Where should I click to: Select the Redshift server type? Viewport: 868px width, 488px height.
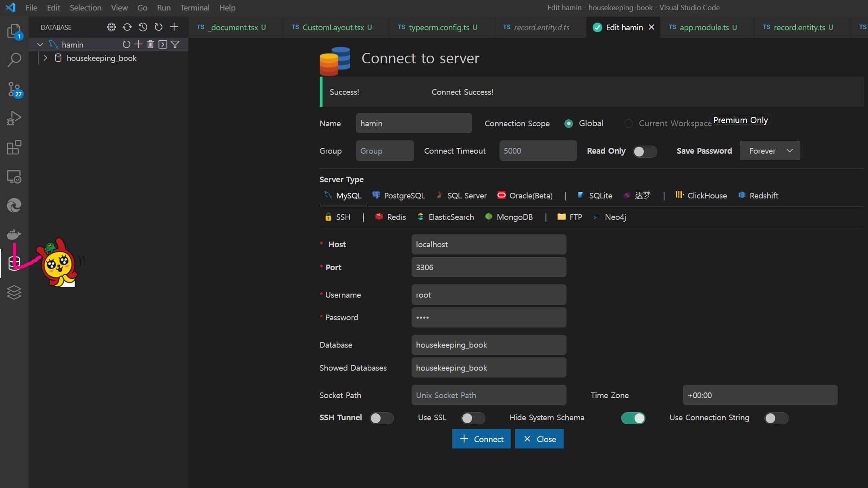tap(758, 196)
